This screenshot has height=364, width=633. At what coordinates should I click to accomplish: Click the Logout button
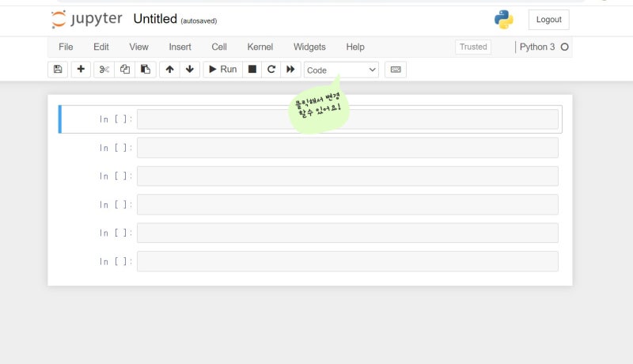tap(548, 19)
